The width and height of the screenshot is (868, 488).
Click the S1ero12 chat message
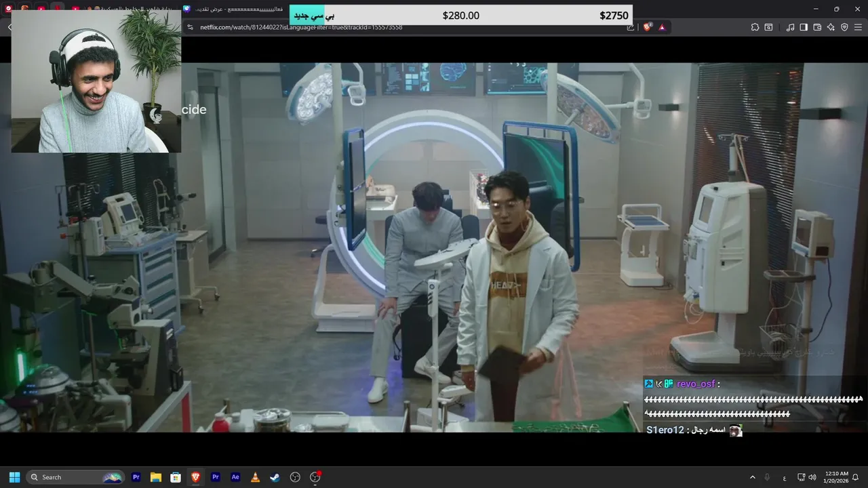(x=694, y=430)
